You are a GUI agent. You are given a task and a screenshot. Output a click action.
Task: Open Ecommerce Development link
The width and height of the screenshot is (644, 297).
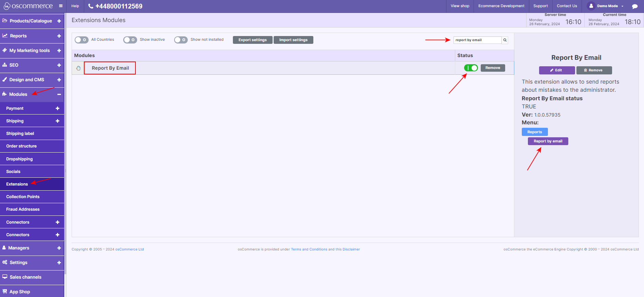pyautogui.click(x=501, y=6)
